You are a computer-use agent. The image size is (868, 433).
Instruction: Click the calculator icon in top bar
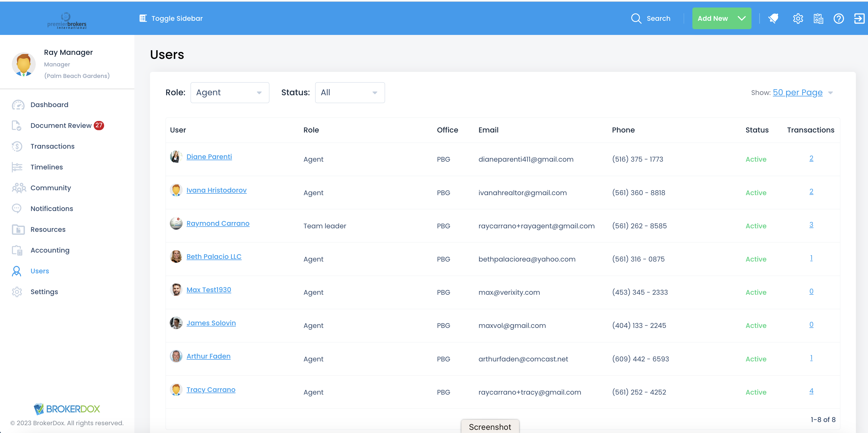point(818,18)
